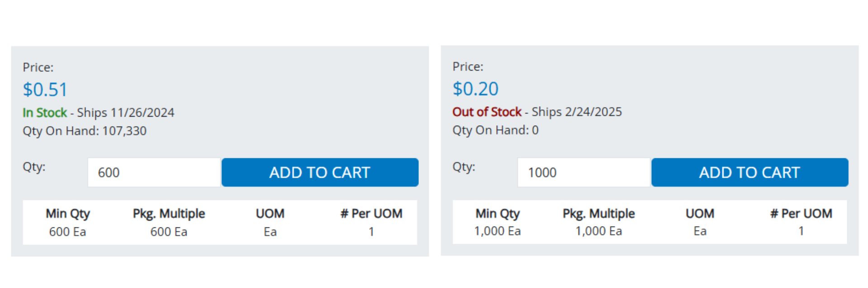Click the Ships 2/24/2025 date text

(x=577, y=112)
